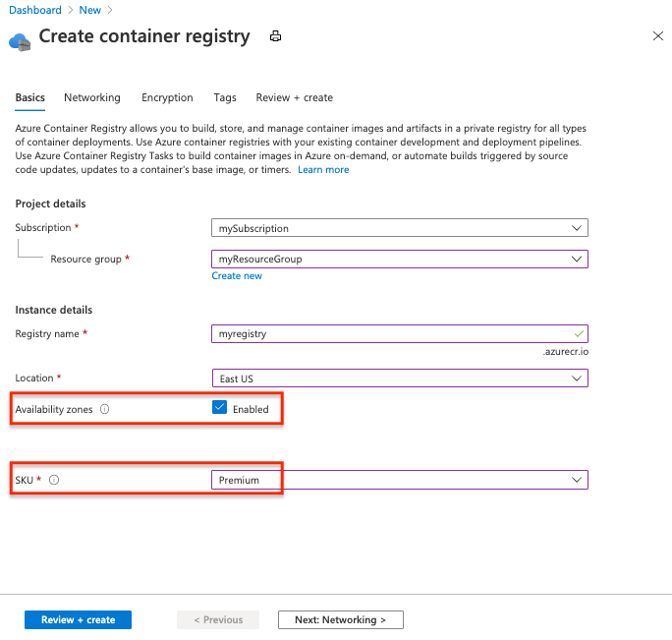Open the Encryption tab
Viewport: 672px width, 640px height.
pyautogui.click(x=167, y=98)
